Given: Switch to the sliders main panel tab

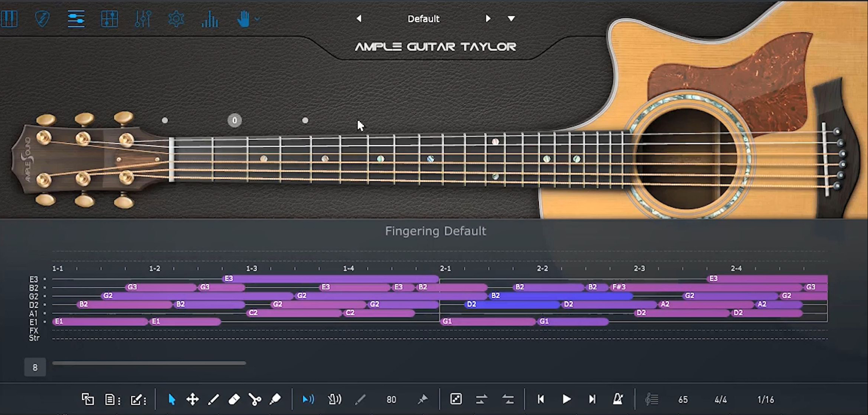Looking at the screenshot, I should pos(76,19).
